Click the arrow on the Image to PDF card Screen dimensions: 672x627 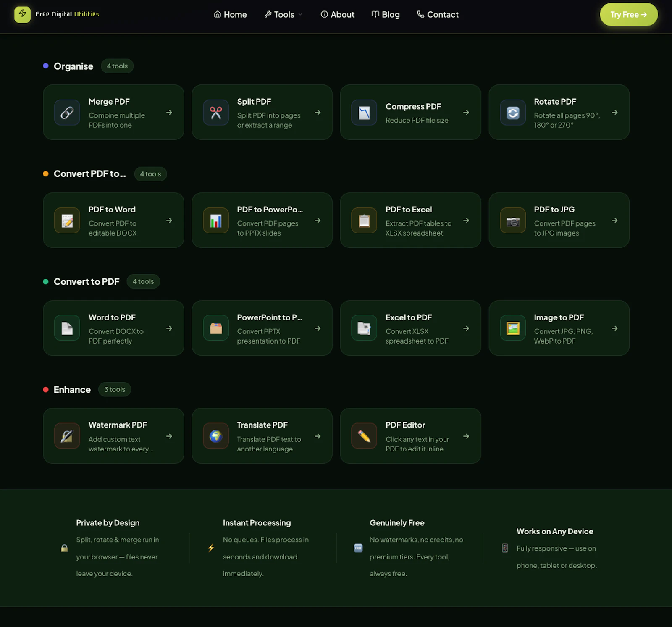614,328
